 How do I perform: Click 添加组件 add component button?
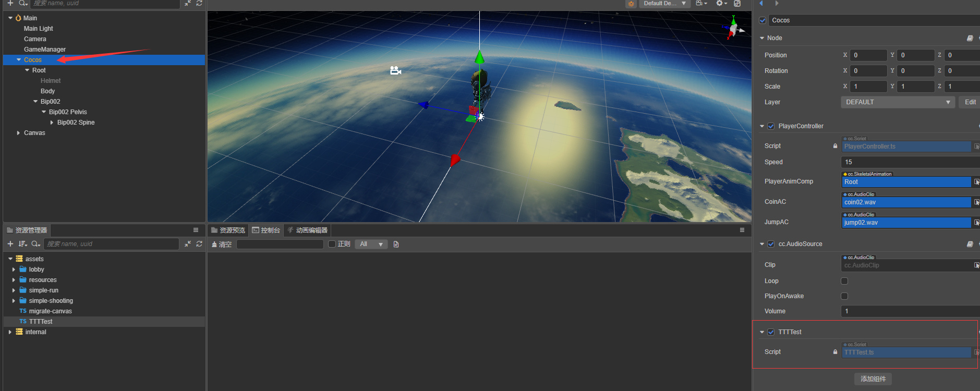[x=873, y=379]
